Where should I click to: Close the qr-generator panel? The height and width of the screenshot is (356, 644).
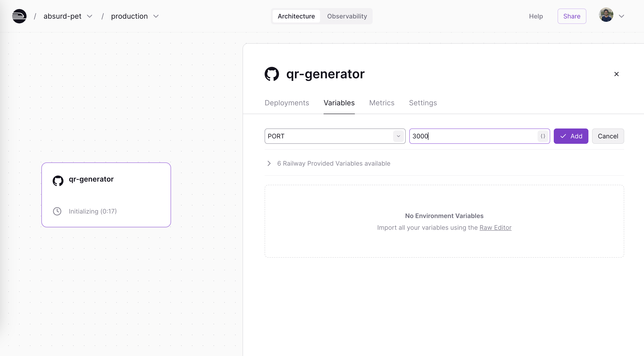pos(616,74)
